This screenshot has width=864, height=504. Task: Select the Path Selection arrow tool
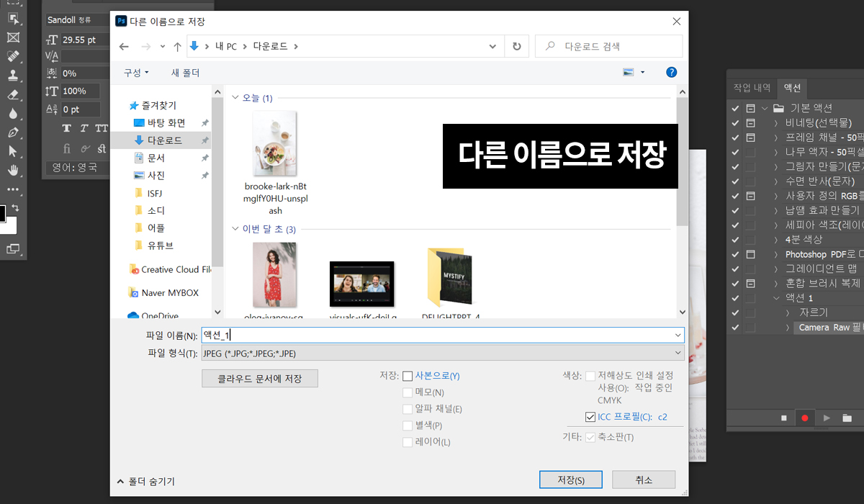click(x=13, y=151)
